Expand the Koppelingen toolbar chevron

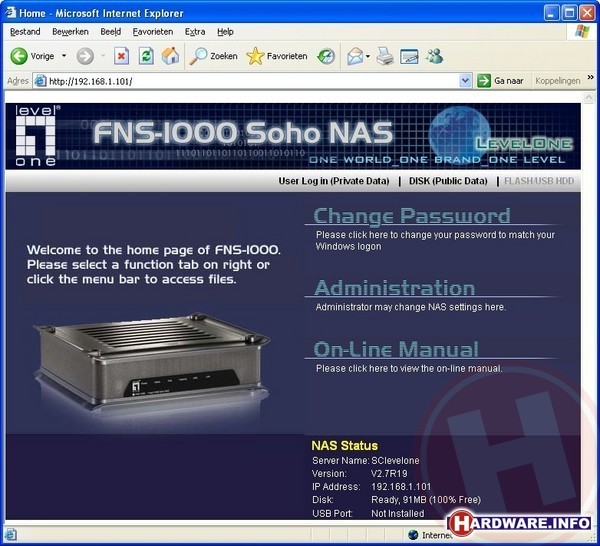[590, 77]
